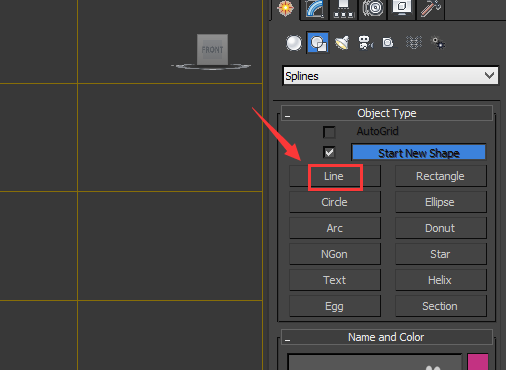Open the Create command panel tab
This screenshot has height=370, width=506.
[285, 8]
